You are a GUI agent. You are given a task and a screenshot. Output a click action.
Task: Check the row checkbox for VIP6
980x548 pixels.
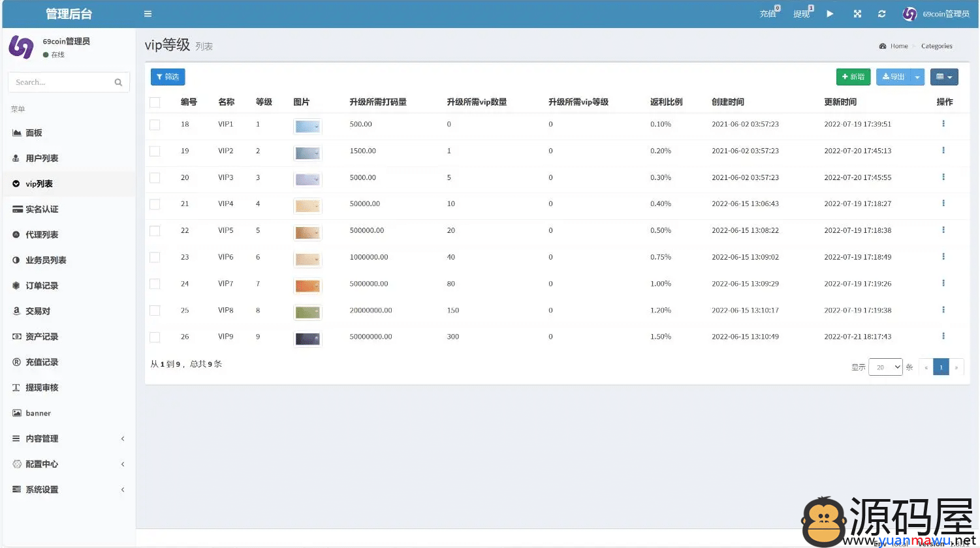click(155, 257)
